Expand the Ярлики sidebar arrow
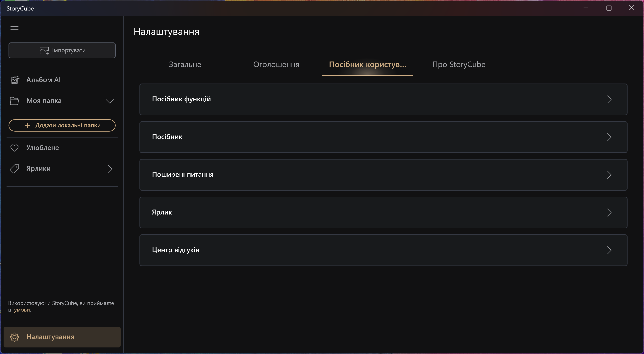 tap(110, 169)
